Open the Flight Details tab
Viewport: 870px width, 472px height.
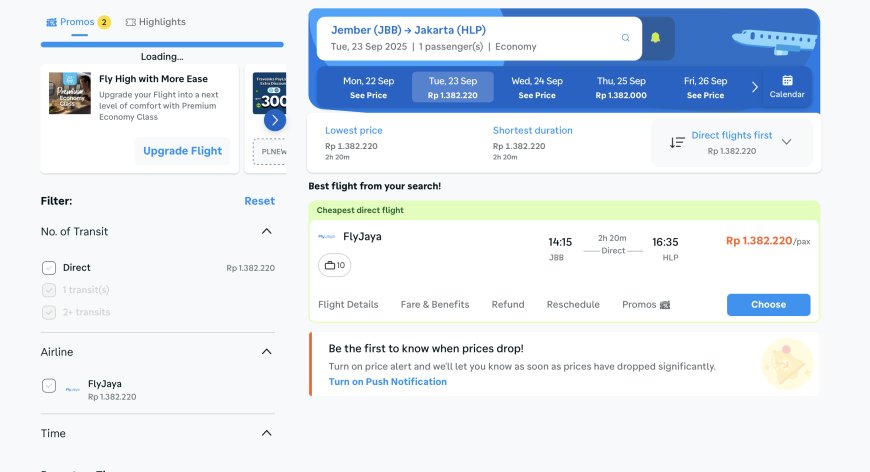348,304
